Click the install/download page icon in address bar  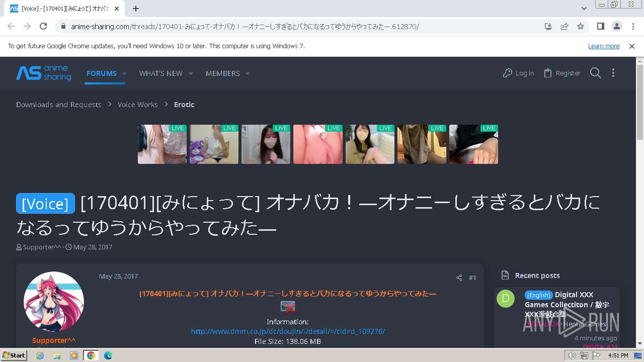[x=548, y=26]
